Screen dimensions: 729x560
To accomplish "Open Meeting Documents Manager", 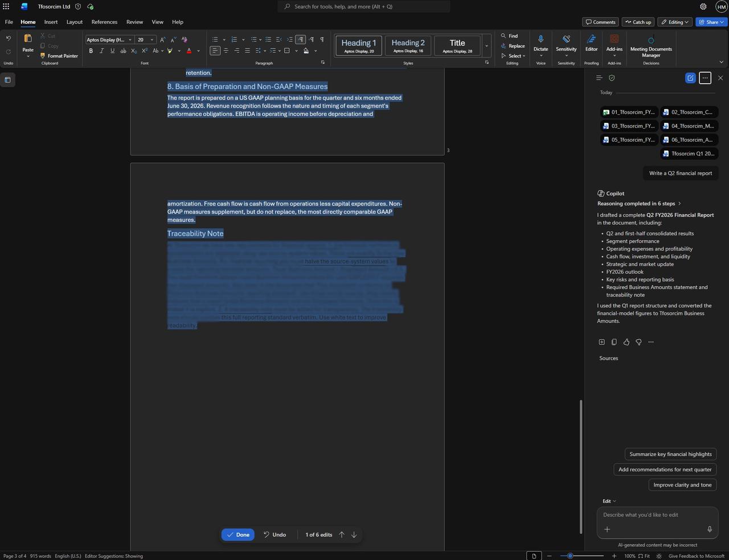I will pos(651,46).
